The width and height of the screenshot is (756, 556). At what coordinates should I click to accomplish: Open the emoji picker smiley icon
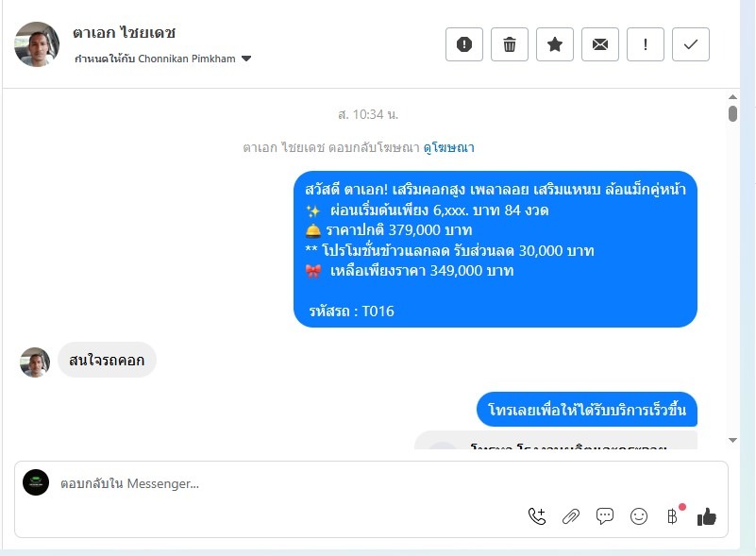[x=639, y=516]
